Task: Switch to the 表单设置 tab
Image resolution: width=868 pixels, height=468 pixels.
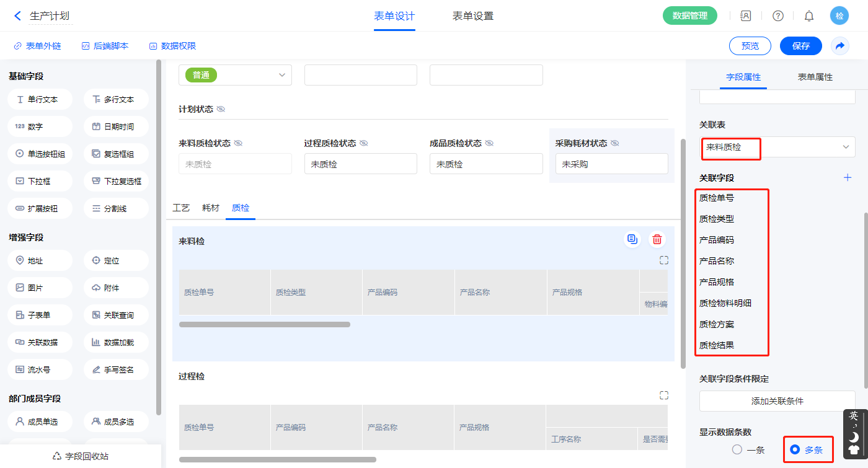Action: pos(472,16)
